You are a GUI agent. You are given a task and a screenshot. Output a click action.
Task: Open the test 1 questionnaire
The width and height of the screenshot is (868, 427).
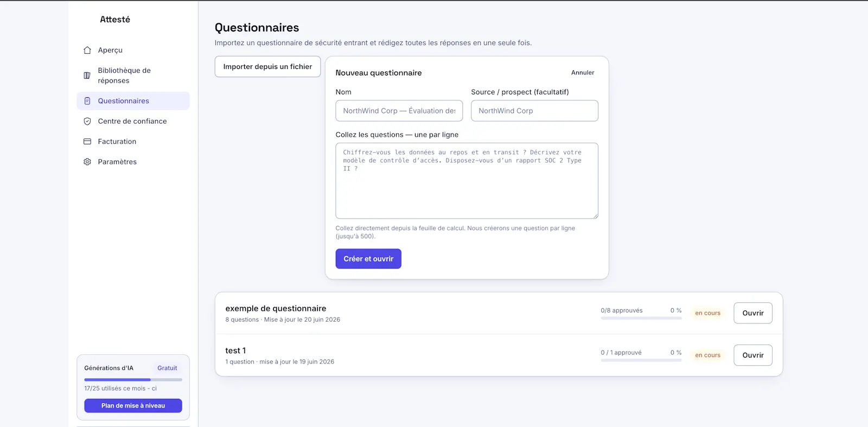753,355
